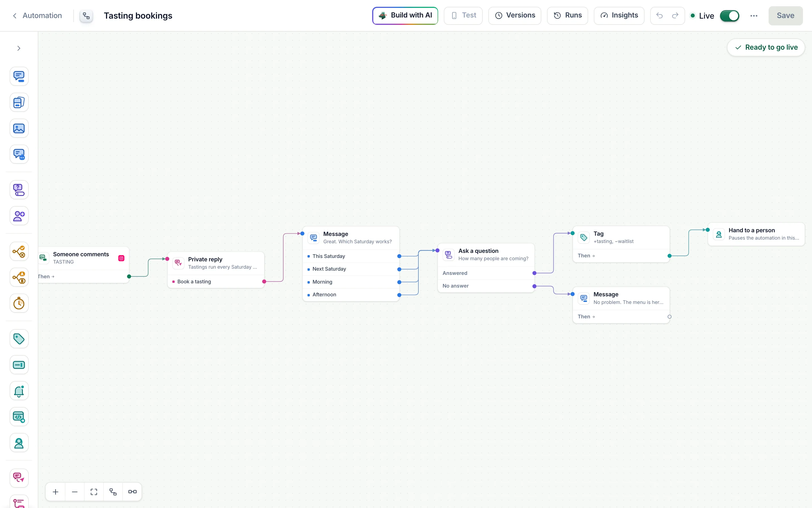The width and height of the screenshot is (812, 508).
Task: Click the No answer branch row
Action: [x=486, y=286]
